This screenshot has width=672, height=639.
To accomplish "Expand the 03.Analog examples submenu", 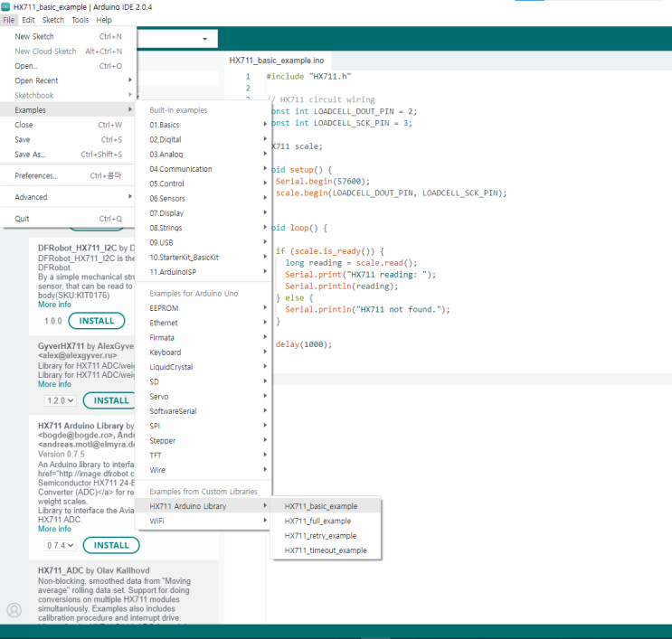I will click(x=203, y=155).
